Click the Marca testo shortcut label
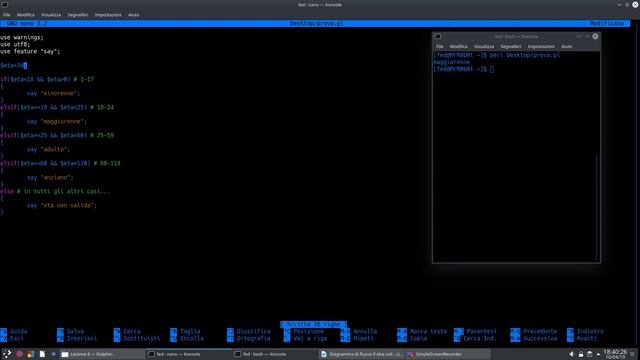The height and width of the screenshot is (360, 640). tap(429, 331)
